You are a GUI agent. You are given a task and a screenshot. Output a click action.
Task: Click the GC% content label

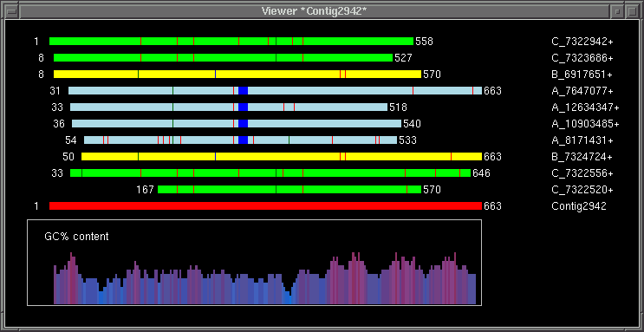[76, 237]
